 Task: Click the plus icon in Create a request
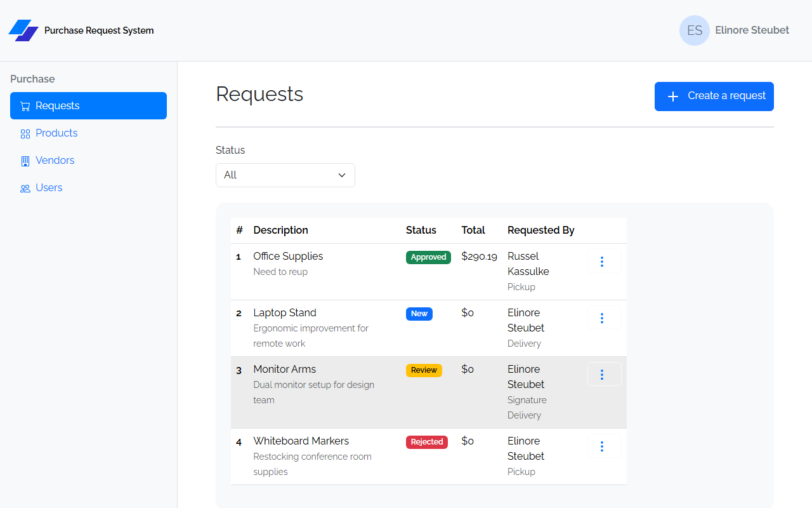673,97
